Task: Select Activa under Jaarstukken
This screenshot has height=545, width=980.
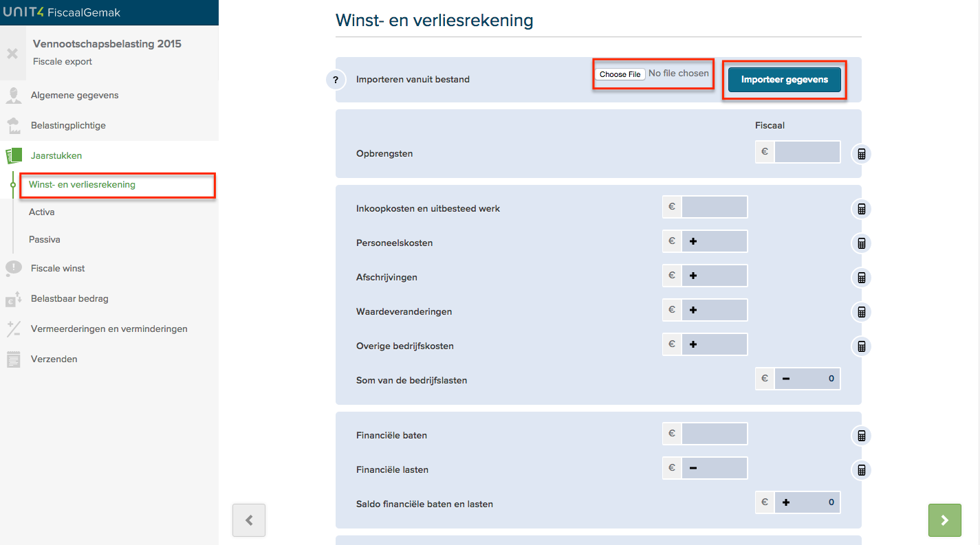Action: click(41, 212)
